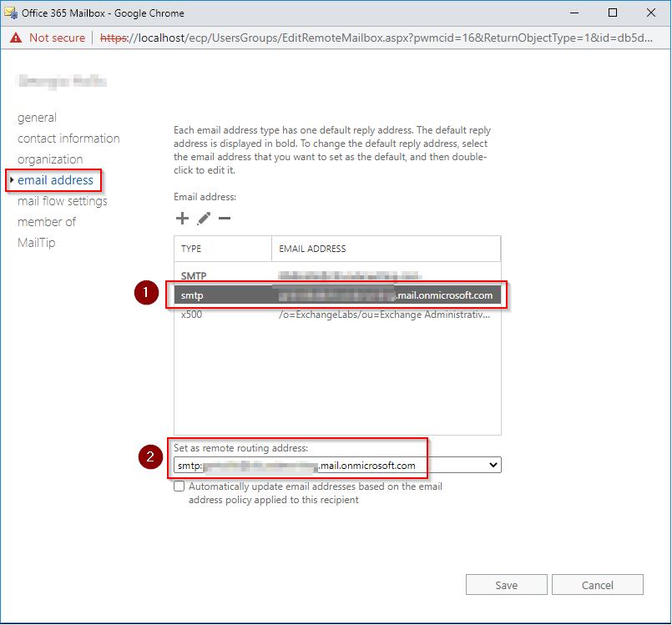
Task: Sort by the EMAIL ADDRESS column header
Action: (x=387, y=249)
